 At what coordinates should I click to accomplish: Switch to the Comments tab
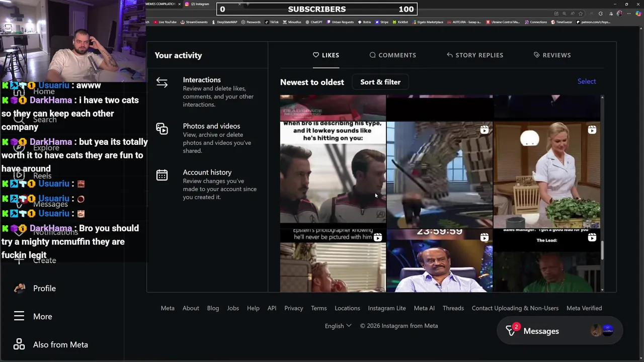point(392,55)
